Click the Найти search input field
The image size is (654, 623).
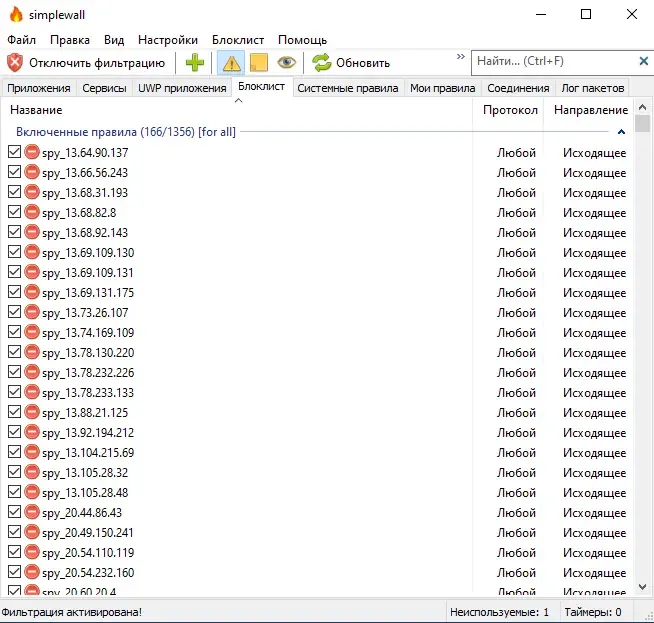(555, 61)
